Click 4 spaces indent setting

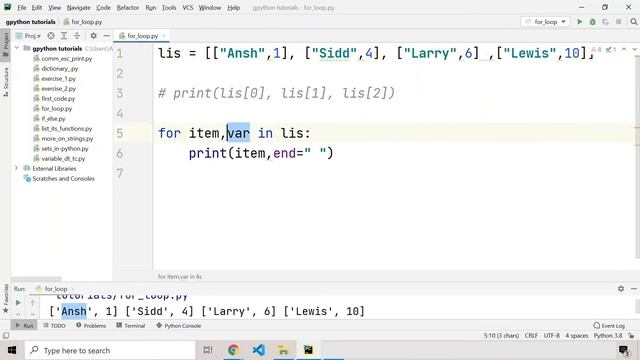tap(576, 336)
